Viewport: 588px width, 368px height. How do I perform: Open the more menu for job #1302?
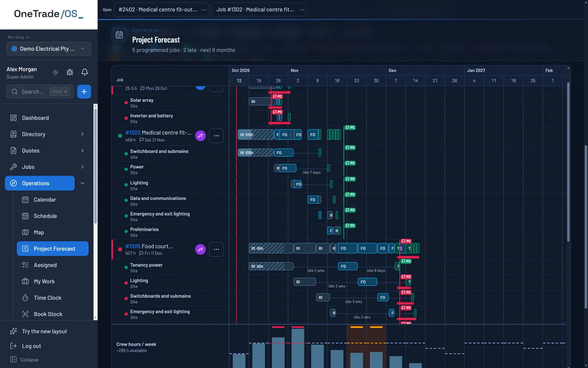(x=216, y=136)
